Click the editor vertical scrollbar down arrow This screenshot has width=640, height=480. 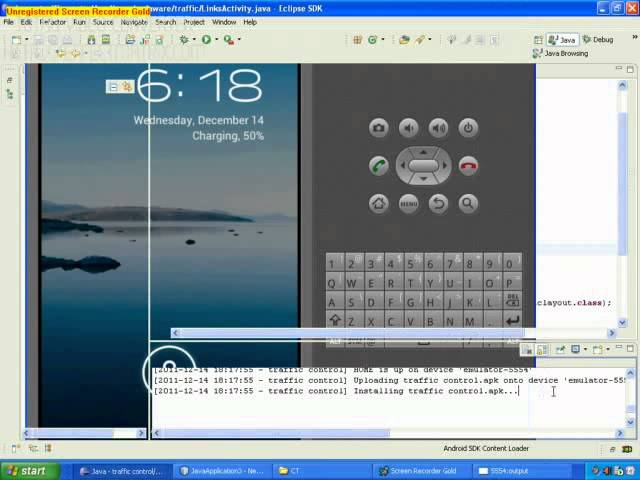622,322
